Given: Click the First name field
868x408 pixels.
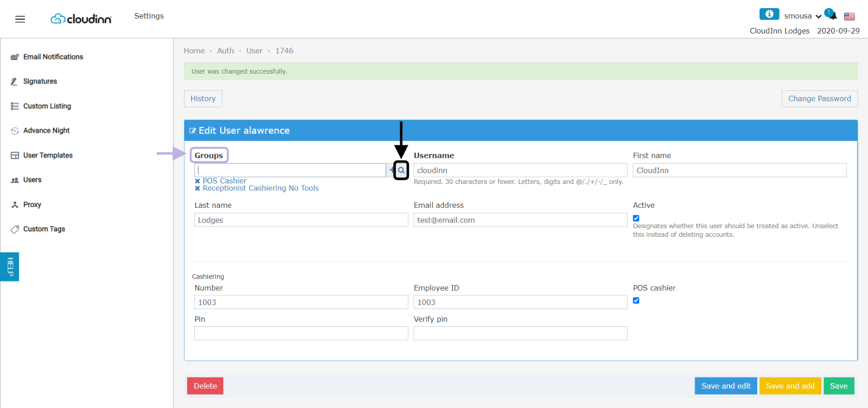Looking at the screenshot, I should [739, 170].
